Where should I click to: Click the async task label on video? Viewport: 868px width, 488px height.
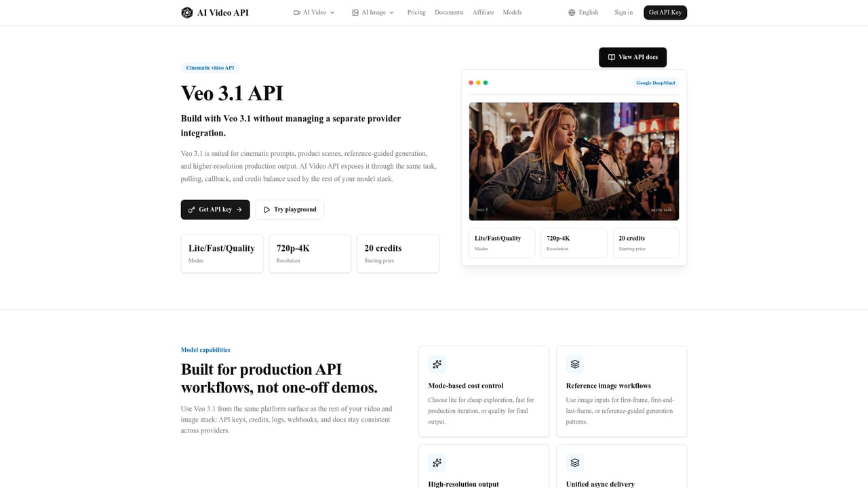661,209
